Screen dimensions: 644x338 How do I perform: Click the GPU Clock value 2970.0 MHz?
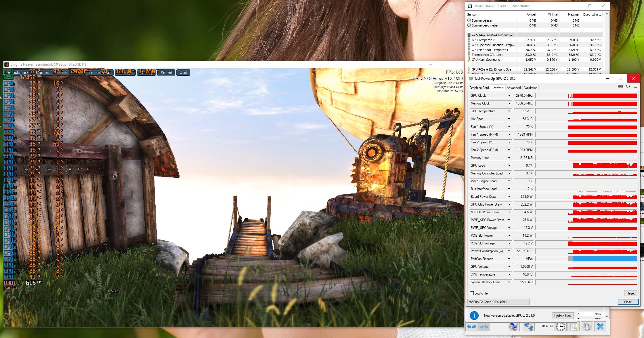click(x=524, y=96)
